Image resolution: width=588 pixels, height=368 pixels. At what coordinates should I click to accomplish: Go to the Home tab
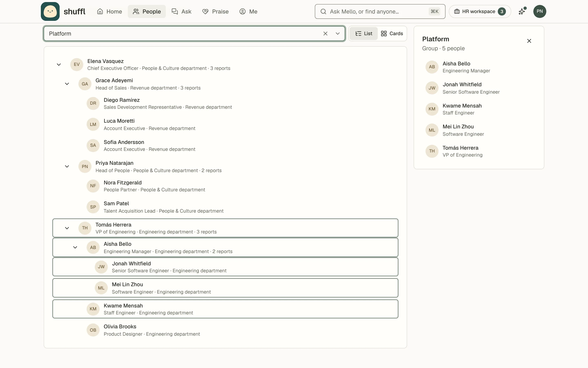109,11
